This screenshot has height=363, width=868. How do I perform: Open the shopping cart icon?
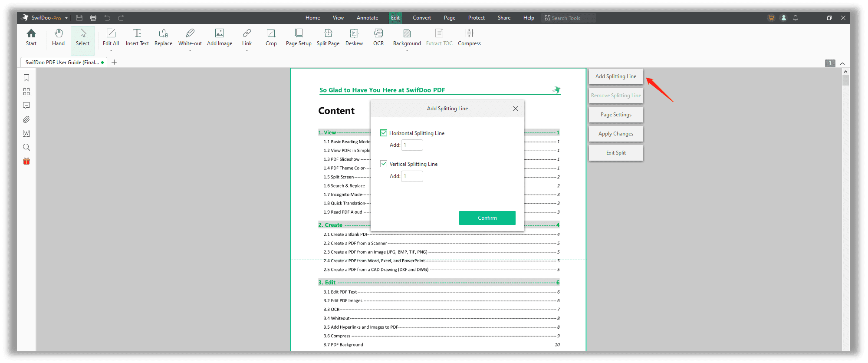click(x=771, y=18)
